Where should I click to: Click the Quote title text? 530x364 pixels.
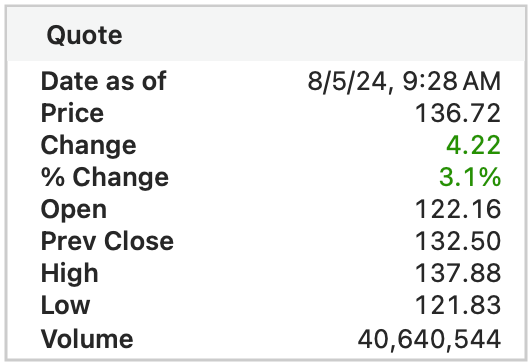click(x=85, y=35)
